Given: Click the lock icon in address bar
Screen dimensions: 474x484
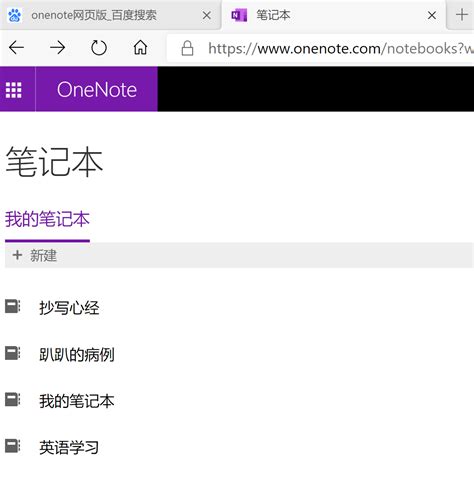Looking at the screenshot, I should [187, 48].
